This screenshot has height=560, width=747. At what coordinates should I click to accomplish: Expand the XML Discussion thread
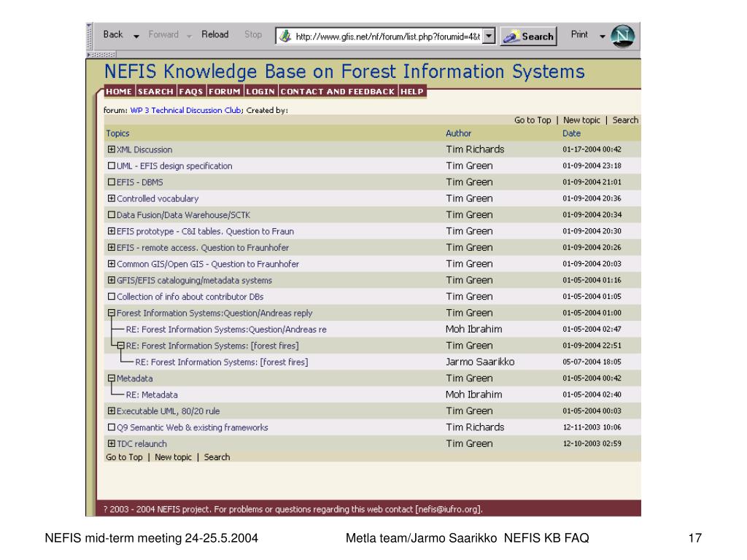point(111,149)
